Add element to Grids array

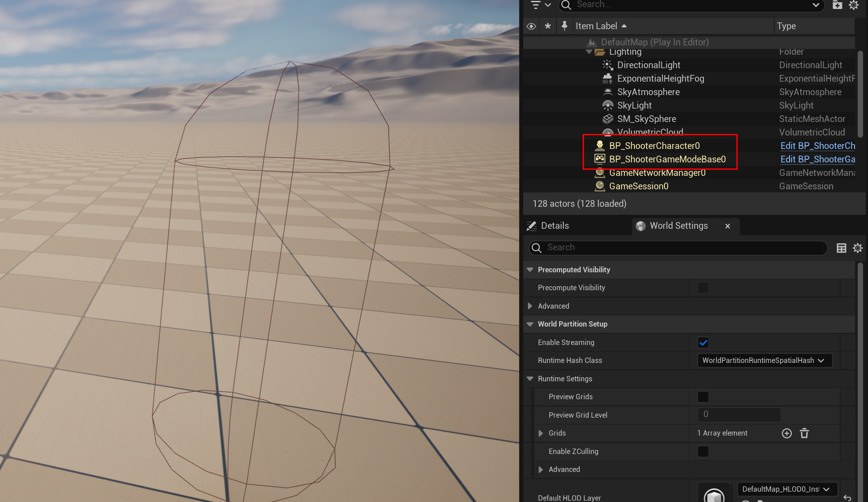point(786,433)
